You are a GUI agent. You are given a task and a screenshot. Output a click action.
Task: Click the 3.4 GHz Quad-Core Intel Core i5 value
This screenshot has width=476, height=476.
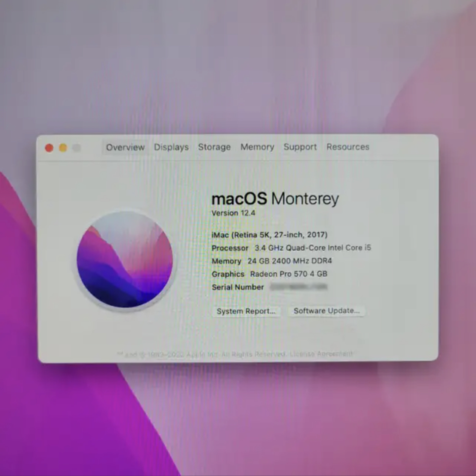tap(313, 248)
